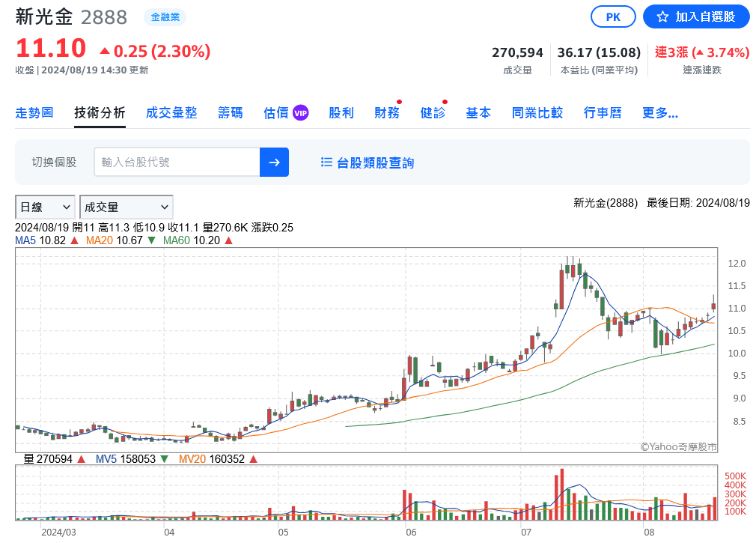Select the 技術分析 tab
The width and height of the screenshot is (756, 543).
pyautogui.click(x=100, y=113)
